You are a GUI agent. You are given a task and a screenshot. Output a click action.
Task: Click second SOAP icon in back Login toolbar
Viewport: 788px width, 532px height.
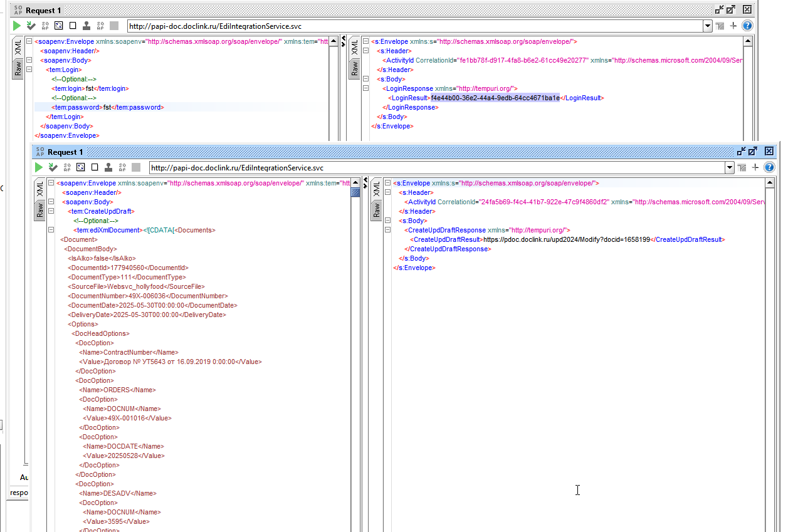click(x=100, y=26)
